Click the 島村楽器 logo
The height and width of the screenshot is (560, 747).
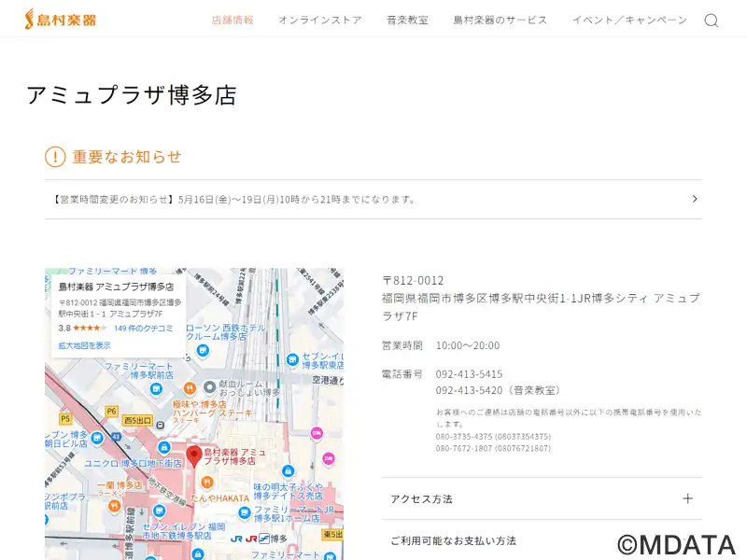[61, 20]
